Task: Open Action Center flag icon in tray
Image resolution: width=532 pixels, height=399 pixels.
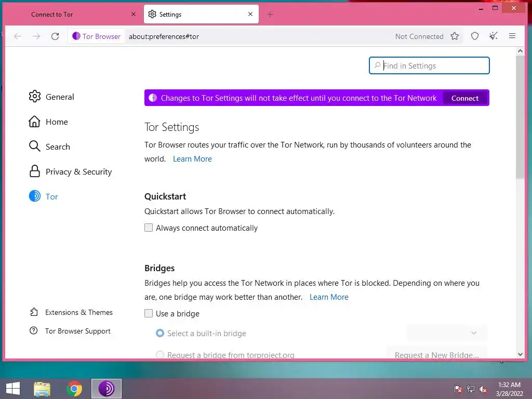Action: [458, 389]
